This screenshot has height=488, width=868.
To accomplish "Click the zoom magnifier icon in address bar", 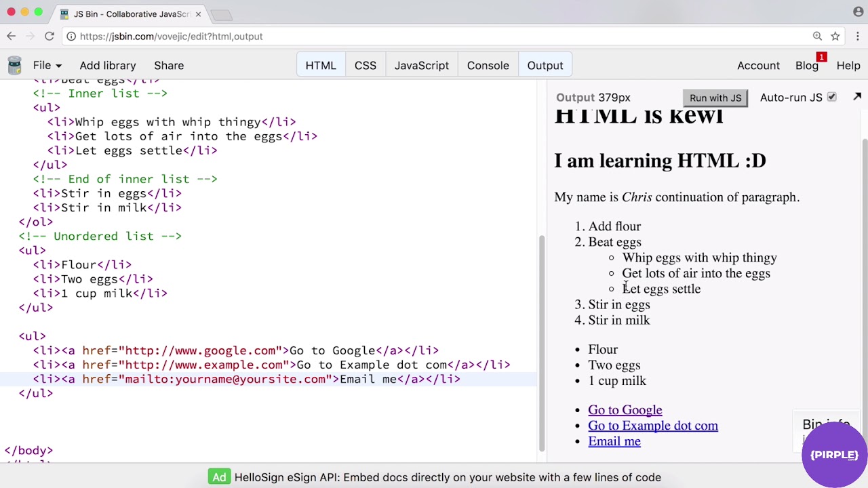I will [x=817, y=36].
